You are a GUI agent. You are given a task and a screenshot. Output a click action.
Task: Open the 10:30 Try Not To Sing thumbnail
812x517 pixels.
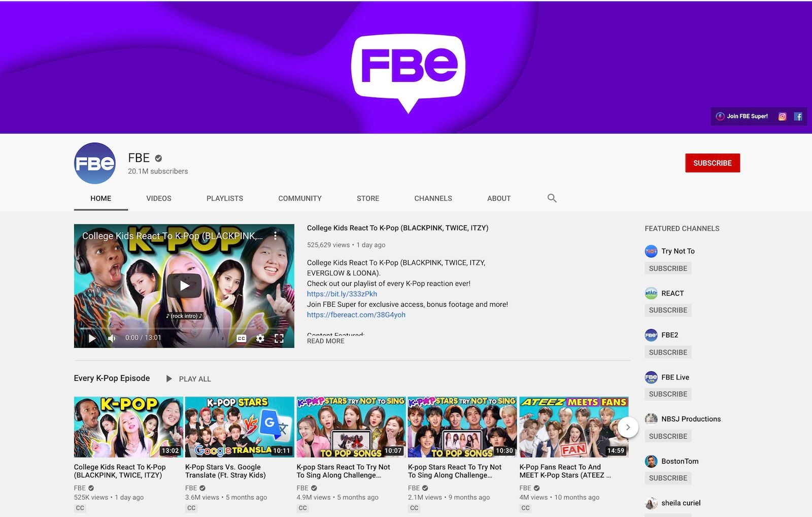pos(462,427)
